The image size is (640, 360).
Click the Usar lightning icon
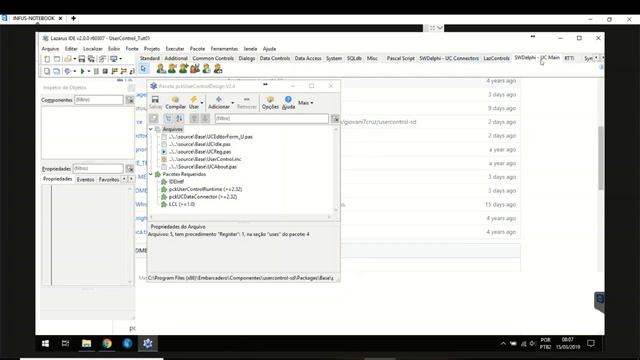[x=193, y=99]
